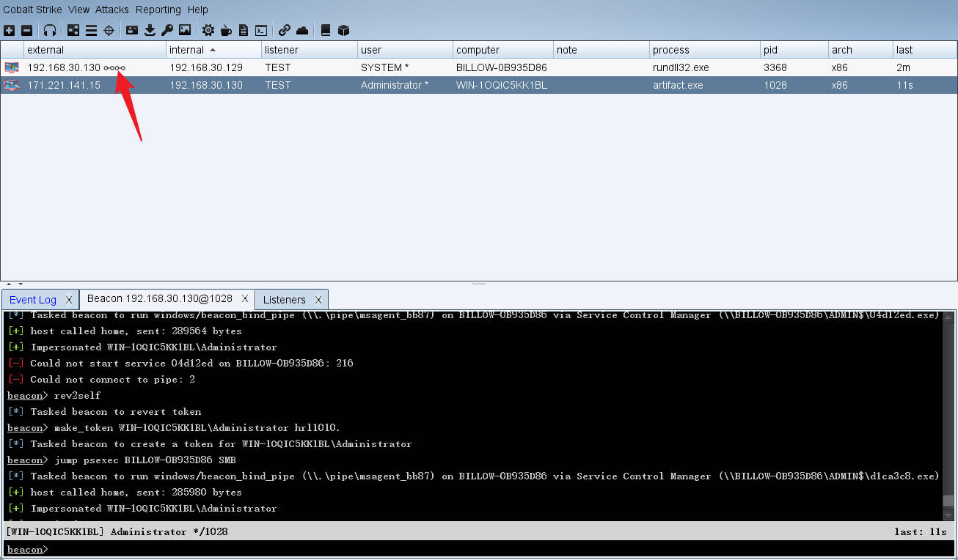Open About cube icon
Image resolution: width=958 pixels, height=560 pixels.
pos(343,30)
